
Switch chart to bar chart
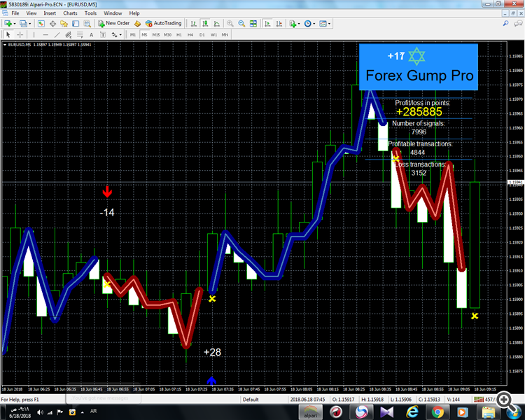[193, 23]
